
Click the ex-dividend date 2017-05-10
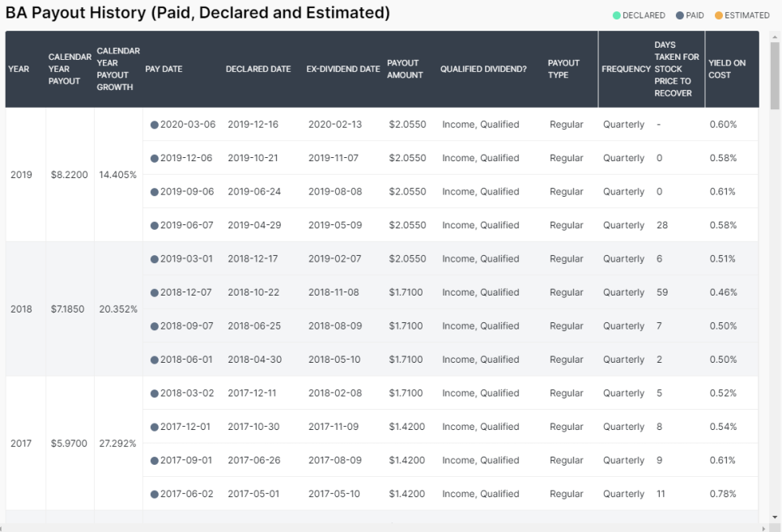(x=334, y=494)
